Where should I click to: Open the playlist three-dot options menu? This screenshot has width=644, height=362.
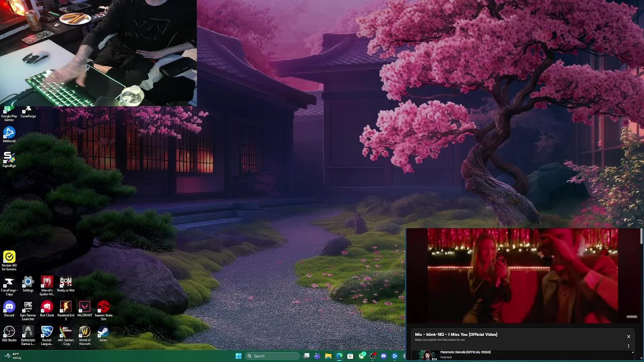click(x=628, y=346)
